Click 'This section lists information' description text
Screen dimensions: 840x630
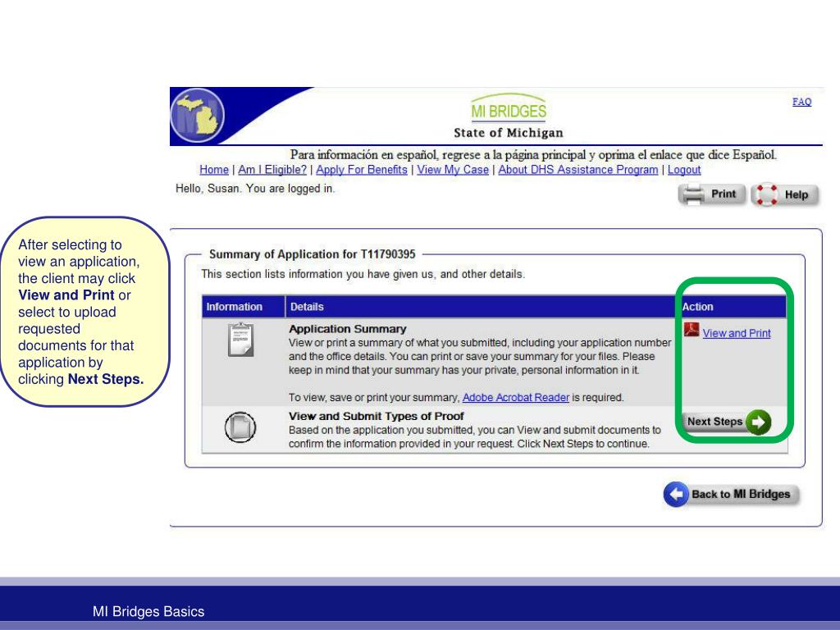pyautogui.click(x=363, y=274)
